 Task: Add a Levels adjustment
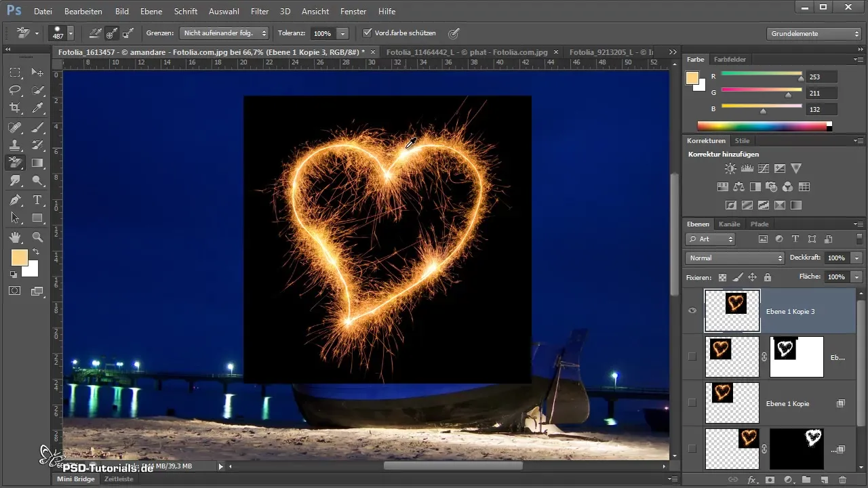point(747,168)
